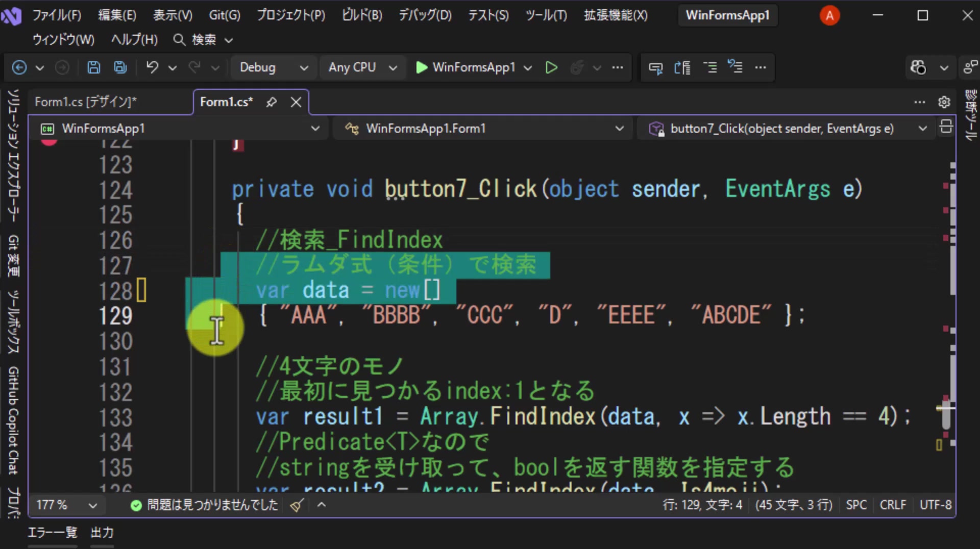This screenshot has height=549, width=980.
Task: Click the comment-out selected lines icon
Action: coord(709,67)
